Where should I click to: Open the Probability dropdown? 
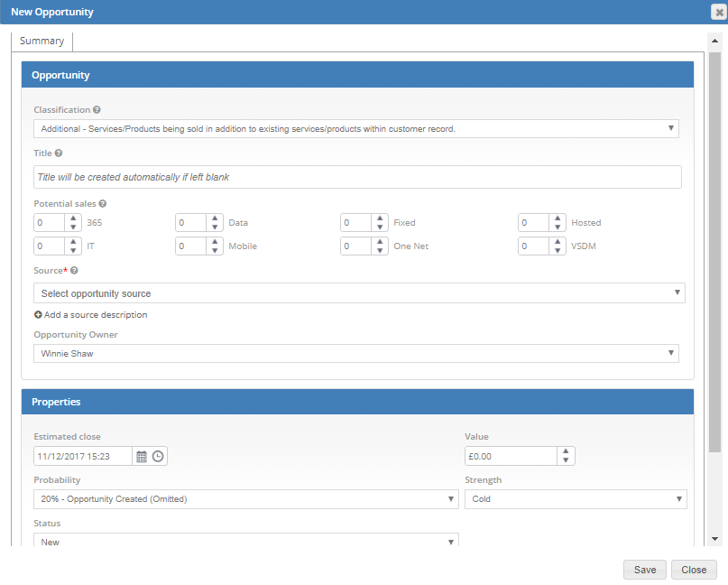click(246, 499)
